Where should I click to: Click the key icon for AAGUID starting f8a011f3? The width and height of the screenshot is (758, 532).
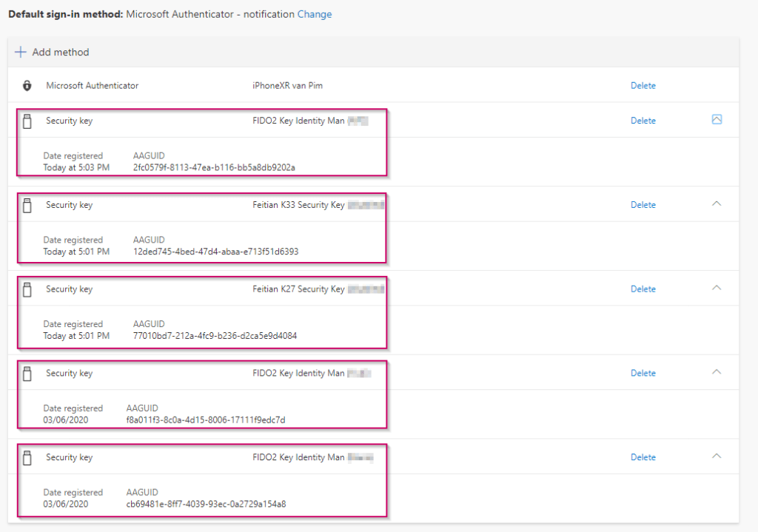coord(27,374)
